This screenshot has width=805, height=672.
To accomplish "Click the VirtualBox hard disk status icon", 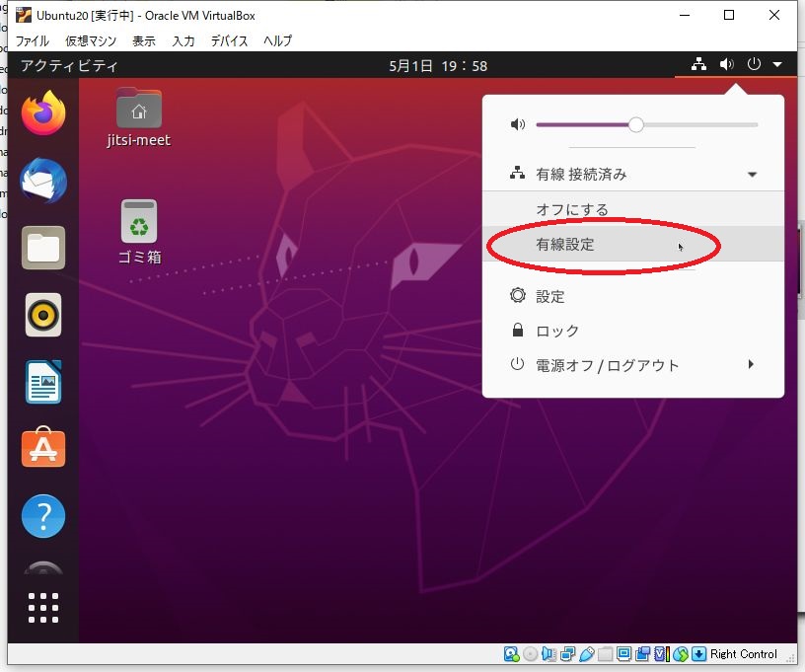I will (511, 654).
